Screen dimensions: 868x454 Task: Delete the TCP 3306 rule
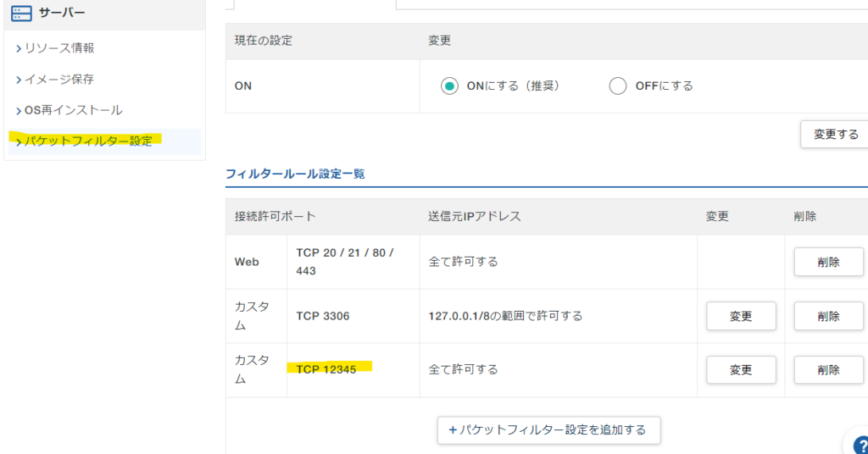[x=828, y=316]
